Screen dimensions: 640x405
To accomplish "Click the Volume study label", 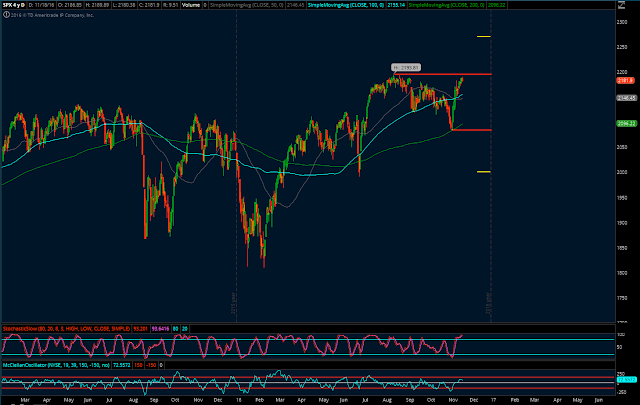I will (191, 5).
